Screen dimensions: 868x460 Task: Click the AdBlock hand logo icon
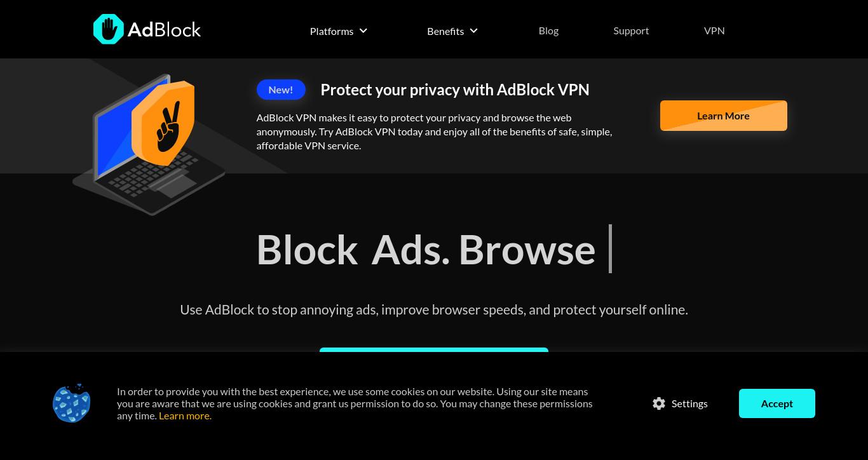pos(109,29)
